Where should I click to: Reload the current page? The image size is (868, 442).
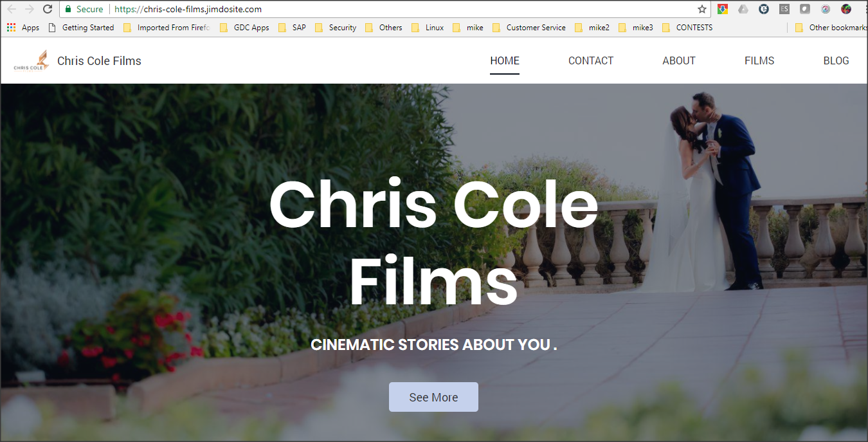pyautogui.click(x=47, y=9)
